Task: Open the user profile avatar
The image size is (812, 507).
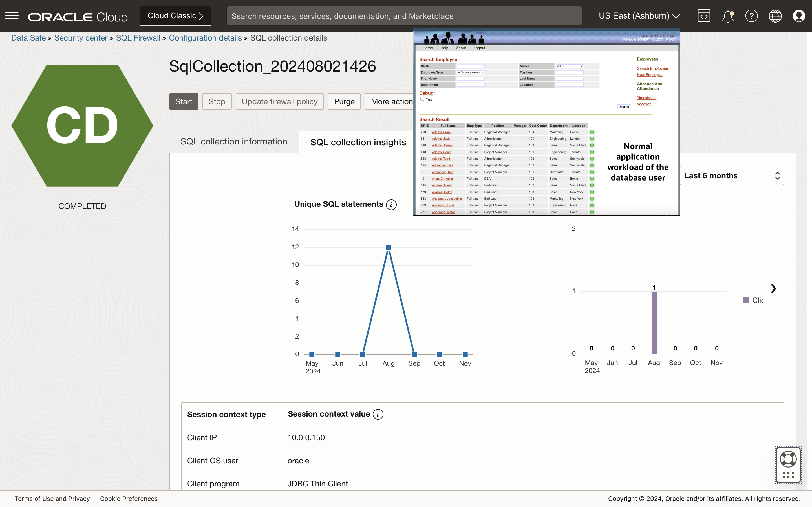Action: pos(799,15)
